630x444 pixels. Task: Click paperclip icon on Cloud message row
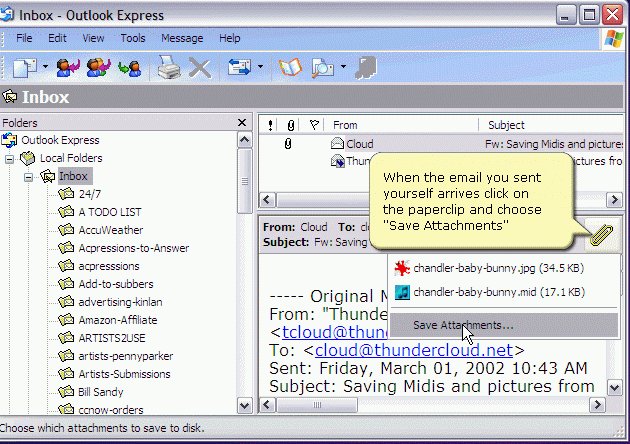pos(288,143)
